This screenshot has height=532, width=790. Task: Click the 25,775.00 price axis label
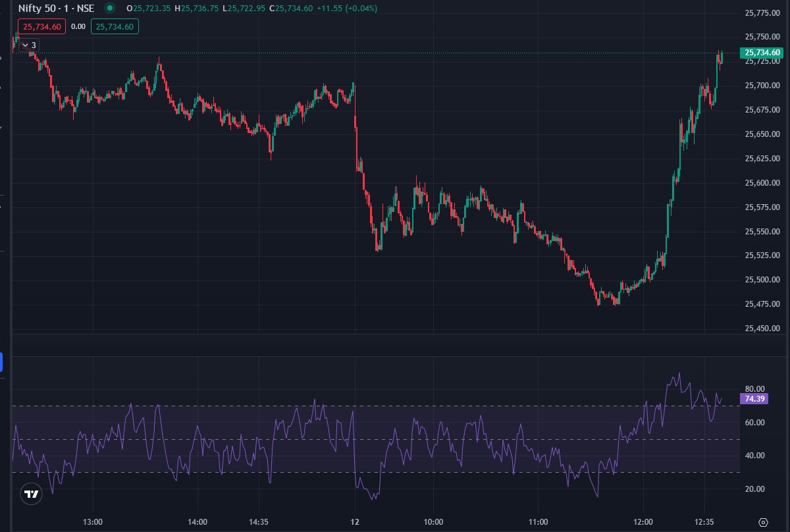coord(762,13)
